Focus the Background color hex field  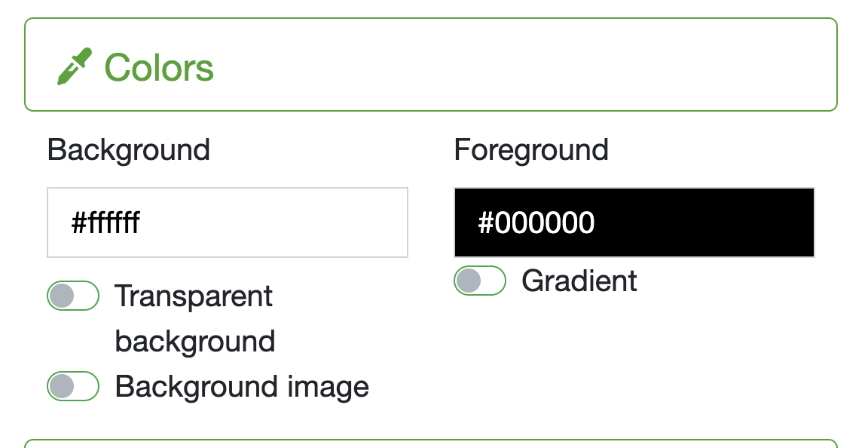pos(228,222)
